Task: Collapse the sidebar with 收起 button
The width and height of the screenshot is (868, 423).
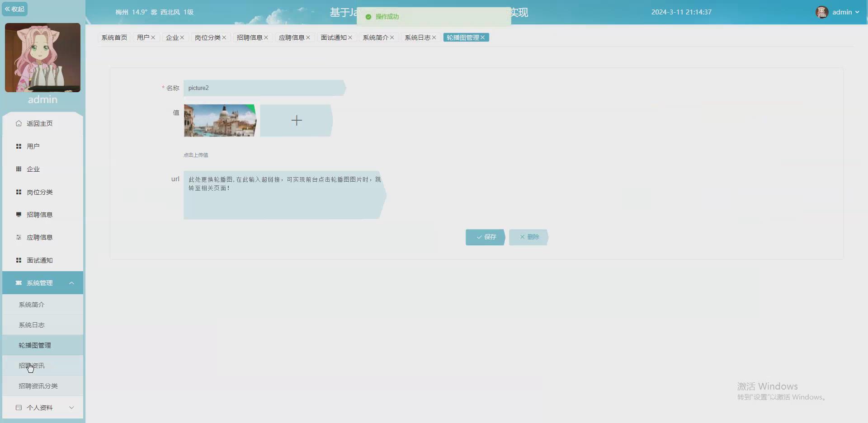Action: click(14, 9)
